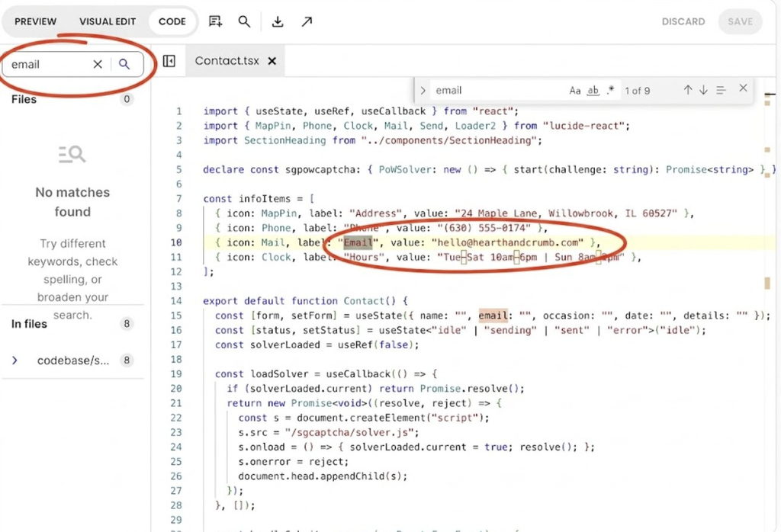This screenshot has width=781, height=532.
Task: Click the download icon in toolbar
Action: [278, 21]
